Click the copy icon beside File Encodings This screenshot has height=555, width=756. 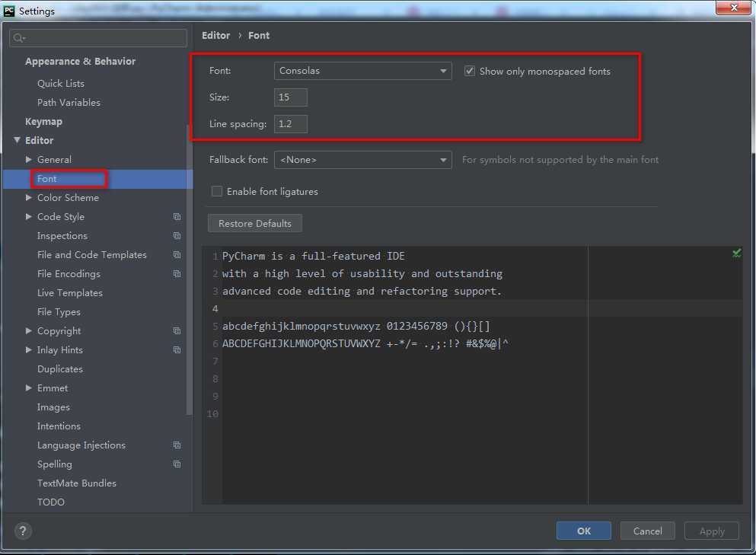(x=177, y=274)
